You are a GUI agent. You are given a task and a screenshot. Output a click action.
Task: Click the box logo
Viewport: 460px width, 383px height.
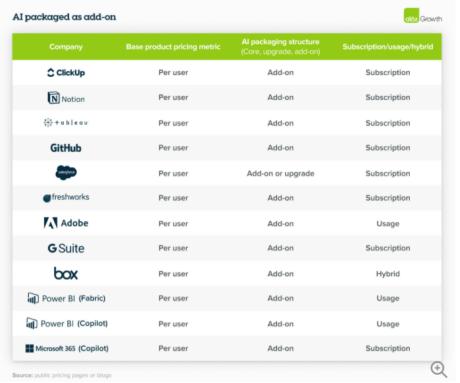(66, 273)
